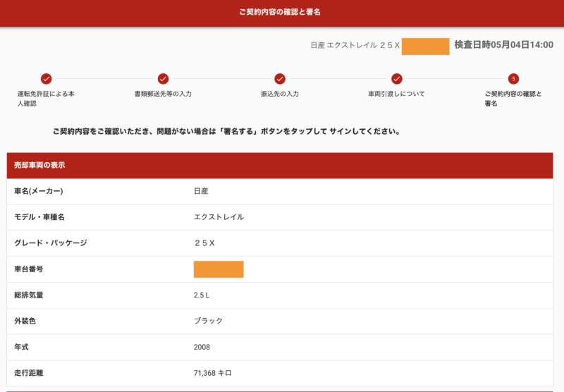The height and width of the screenshot is (392, 564).
Task: Select the 振込先の入力 step label
Action: [x=280, y=94]
